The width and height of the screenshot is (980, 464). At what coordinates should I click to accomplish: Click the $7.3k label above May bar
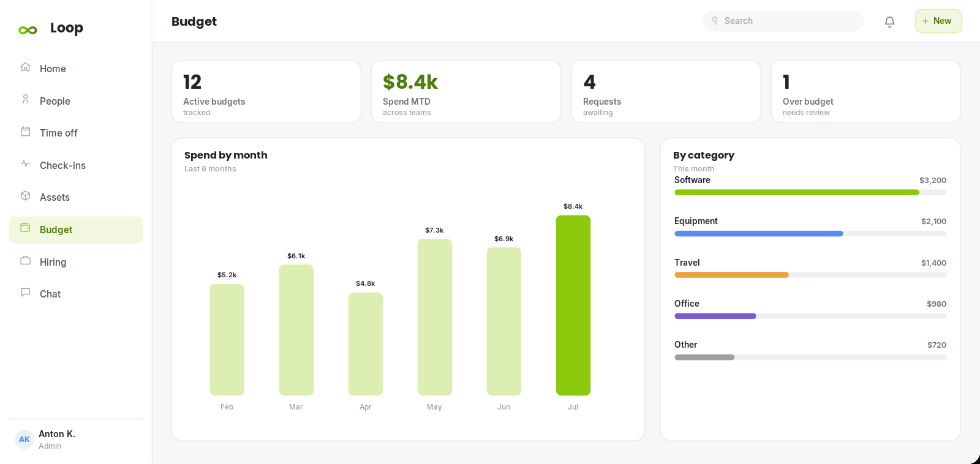pyautogui.click(x=434, y=230)
